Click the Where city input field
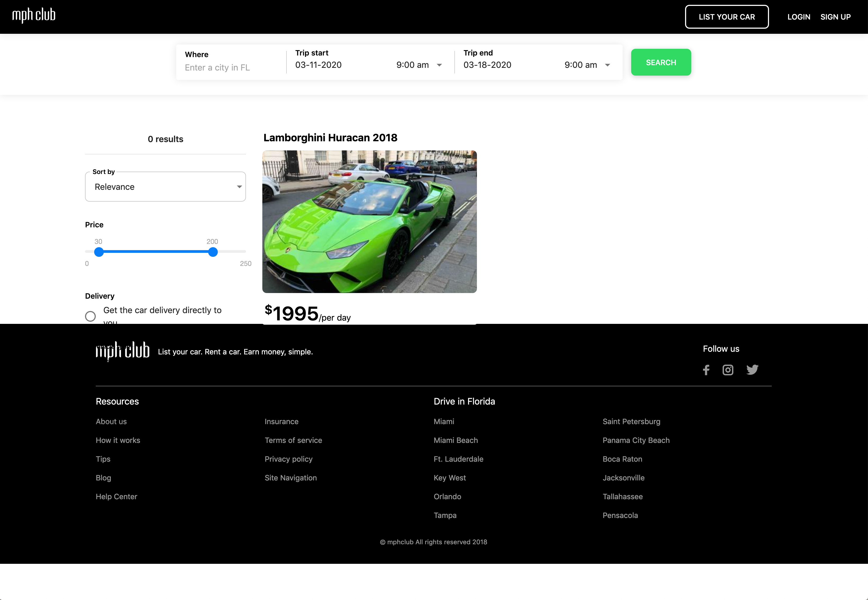Image resolution: width=868 pixels, height=600 pixels. coord(231,68)
